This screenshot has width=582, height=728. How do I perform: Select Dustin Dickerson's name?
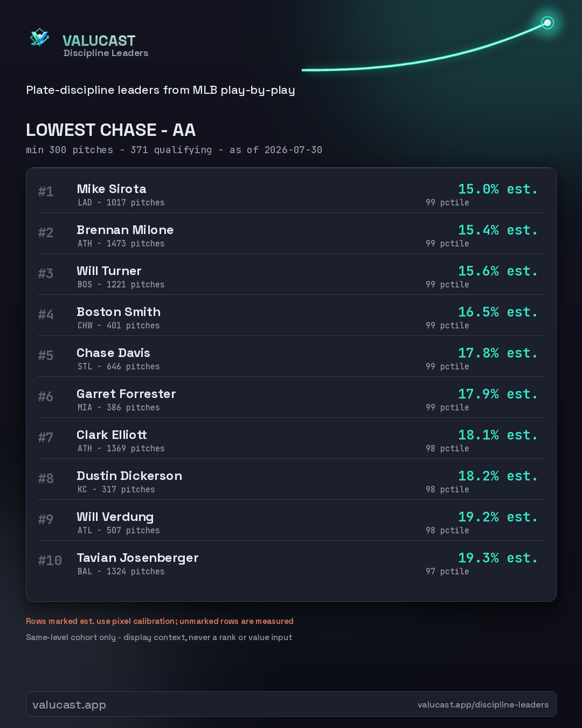(129, 476)
